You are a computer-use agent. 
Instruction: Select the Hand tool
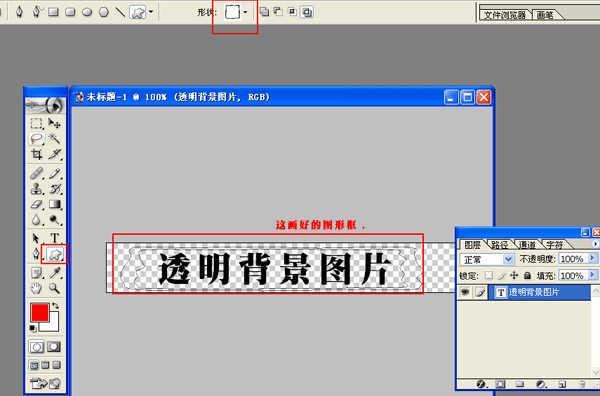(x=36, y=288)
